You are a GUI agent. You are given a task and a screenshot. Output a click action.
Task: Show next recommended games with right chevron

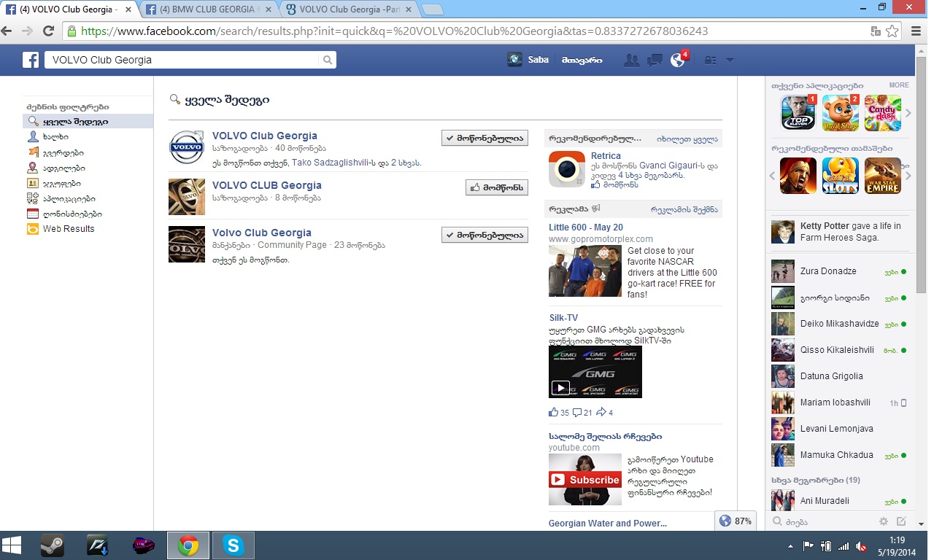pos(908,176)
